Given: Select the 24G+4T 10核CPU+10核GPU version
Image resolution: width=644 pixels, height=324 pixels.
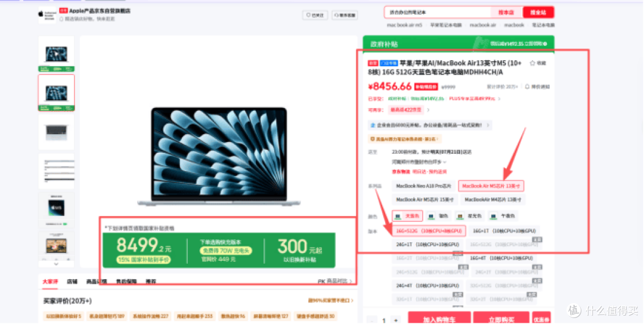Looking at the screenshot, I should coord(428,285).
